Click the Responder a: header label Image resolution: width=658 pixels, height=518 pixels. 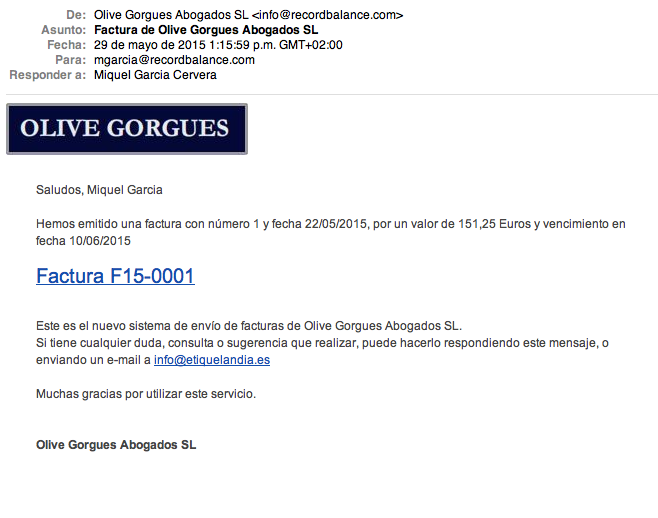pyautogui.click(x=47, y=75)
